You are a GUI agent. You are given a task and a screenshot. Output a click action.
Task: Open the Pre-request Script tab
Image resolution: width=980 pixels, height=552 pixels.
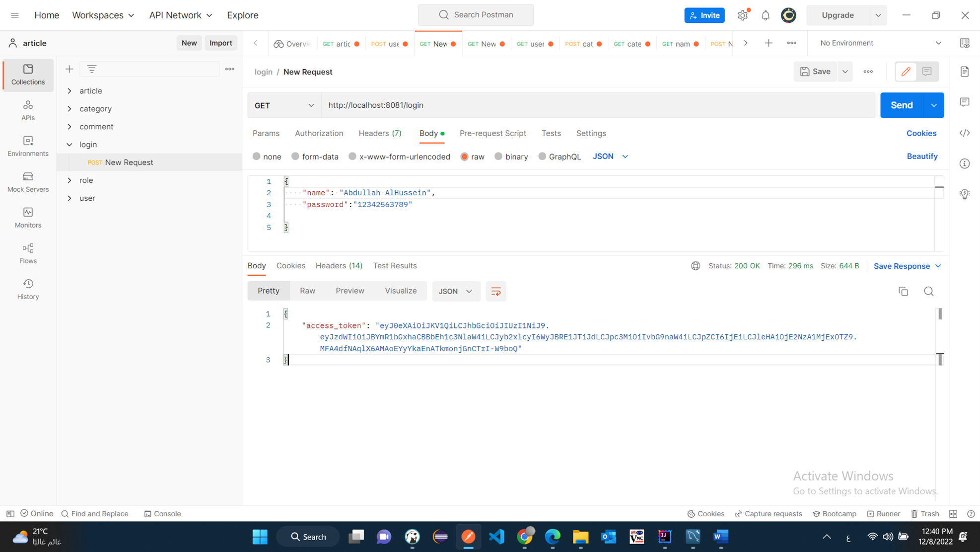click(x=492, y=133)
